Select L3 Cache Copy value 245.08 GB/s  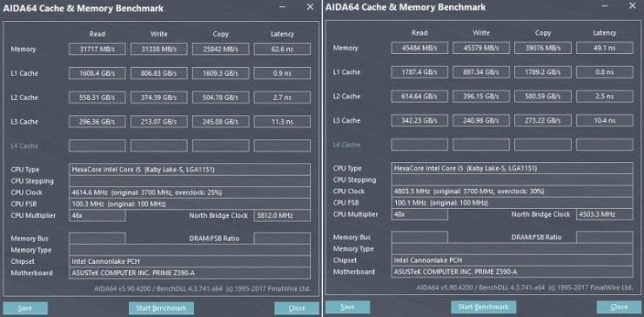click(220, 121)
